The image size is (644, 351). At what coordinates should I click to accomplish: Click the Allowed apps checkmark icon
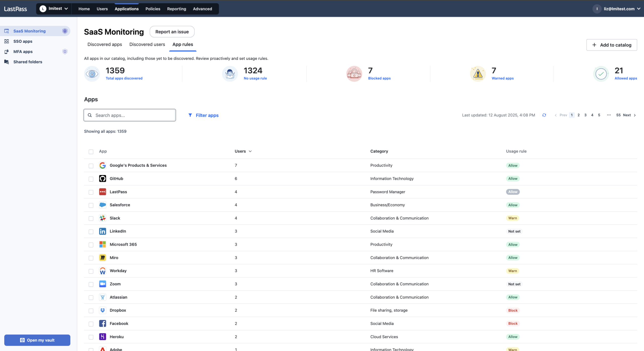pyautogui.click(x=601, y=74)
